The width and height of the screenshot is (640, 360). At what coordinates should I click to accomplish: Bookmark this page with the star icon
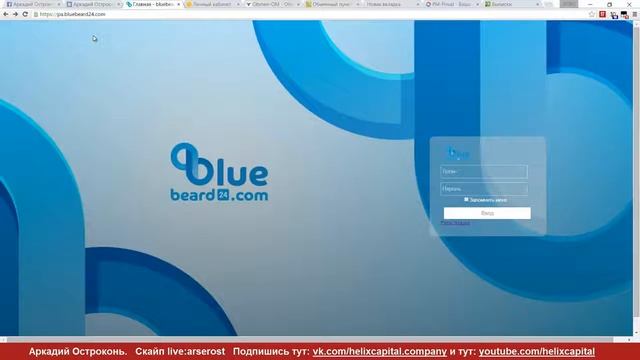[592, 14]
